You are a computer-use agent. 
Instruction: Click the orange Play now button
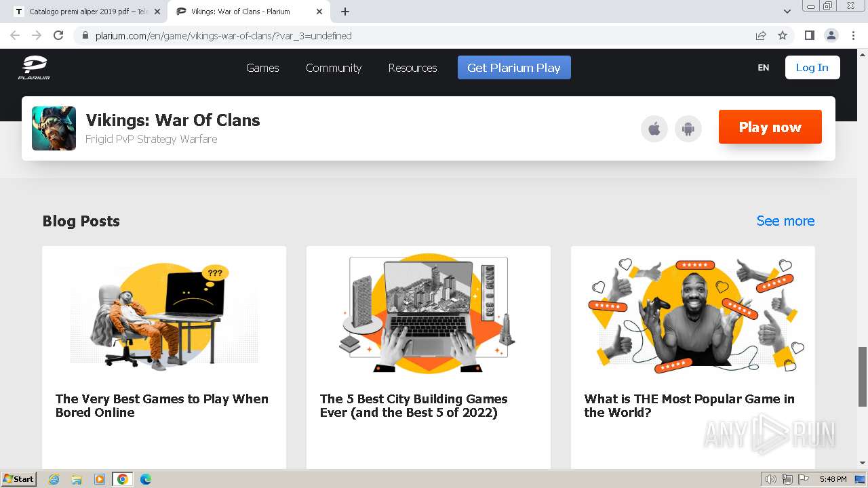(x=770, y=127)
